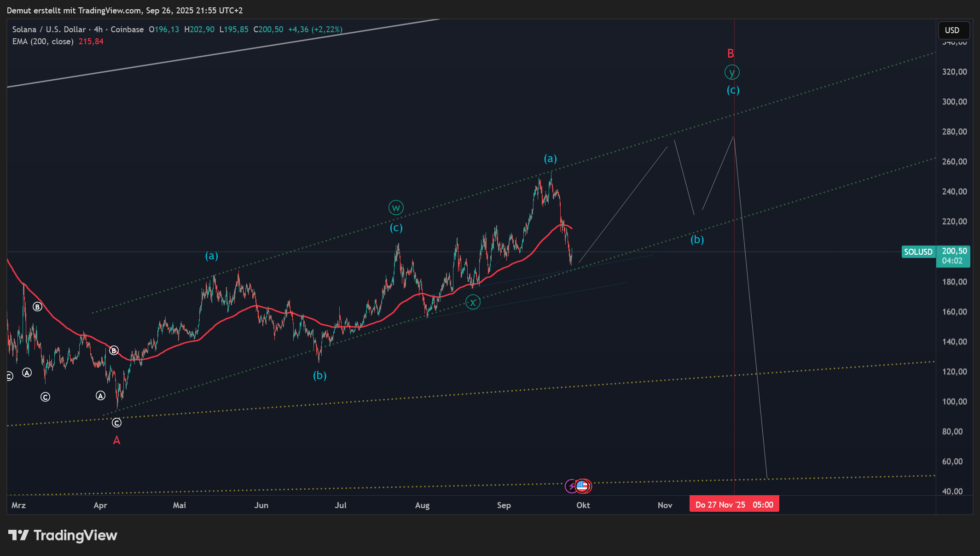Click the 4h timeframe in chart title
This screenshot has height=556, width=980.
pyautogui.click(x=98, y=29)
